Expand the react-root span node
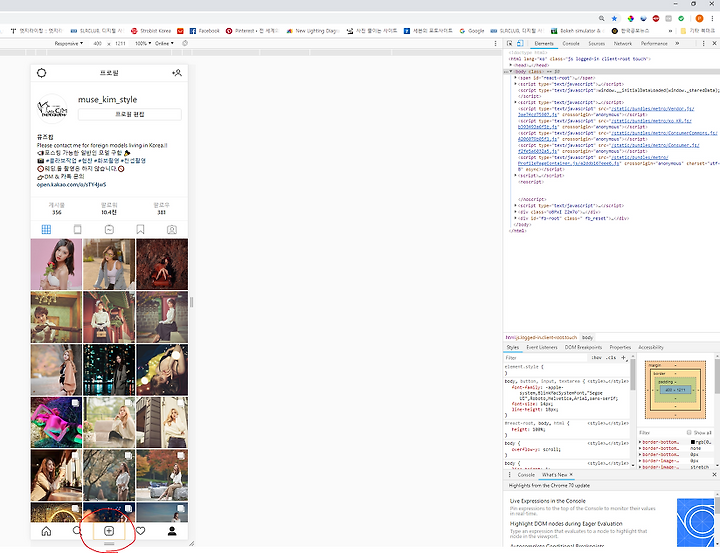The height and width of the screenshot is (553, 720). tap(515, 78)
